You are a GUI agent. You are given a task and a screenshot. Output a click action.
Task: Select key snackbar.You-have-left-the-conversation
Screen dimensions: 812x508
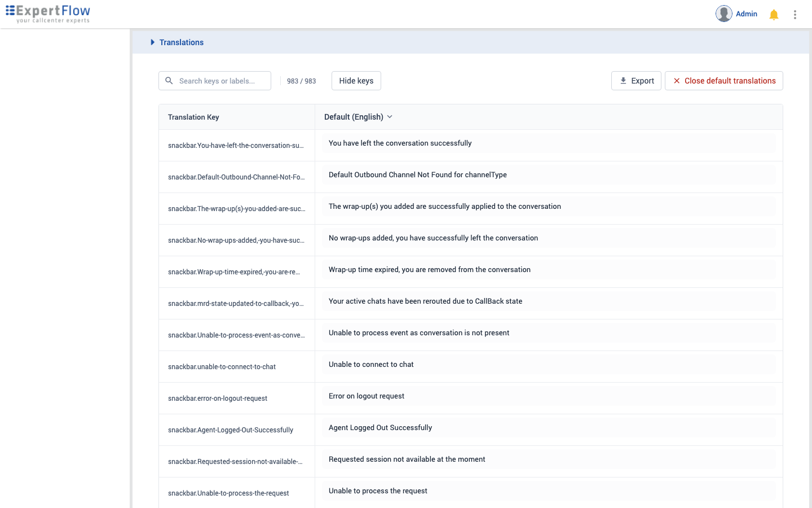click(x=236, y=146)
